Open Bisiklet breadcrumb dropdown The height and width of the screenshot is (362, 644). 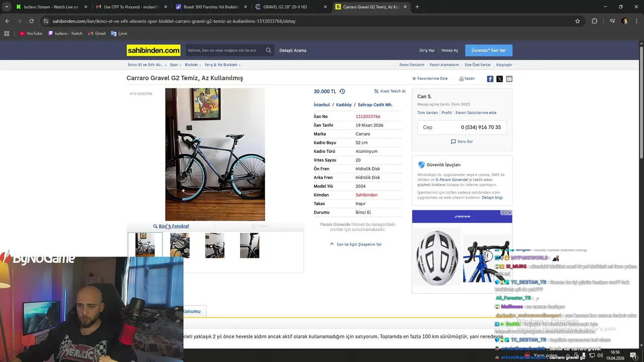[x=191, y=65]
